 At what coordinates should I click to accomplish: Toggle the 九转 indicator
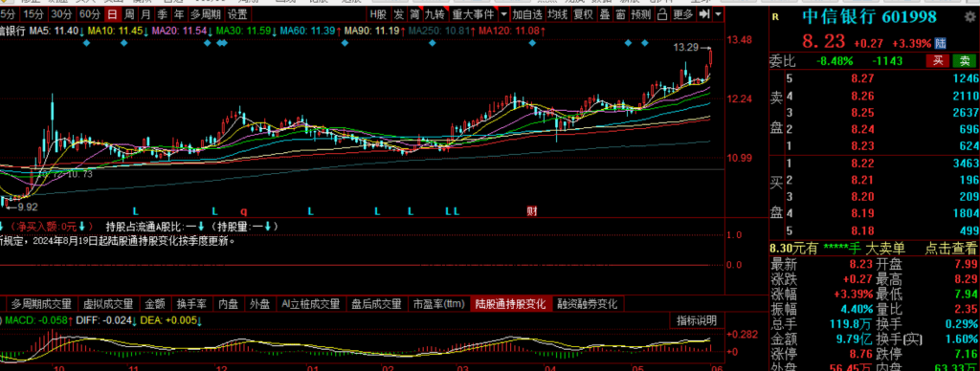coord(435,13)
